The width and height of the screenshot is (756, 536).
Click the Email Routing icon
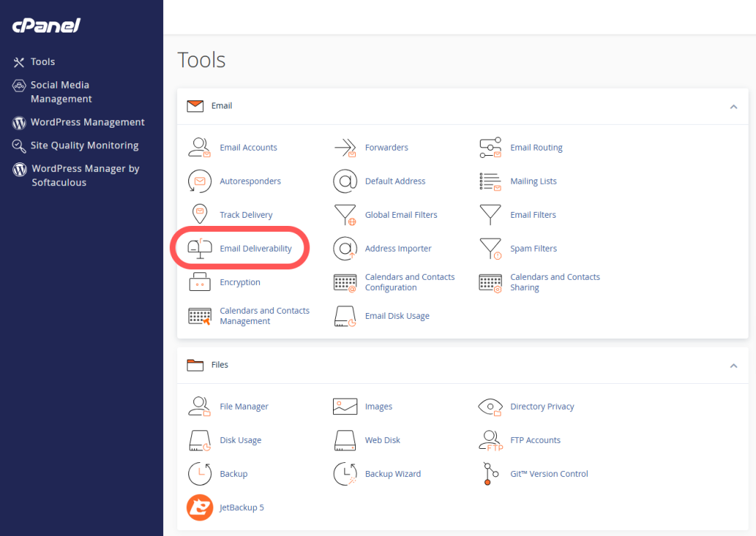[x=490, y=148]
